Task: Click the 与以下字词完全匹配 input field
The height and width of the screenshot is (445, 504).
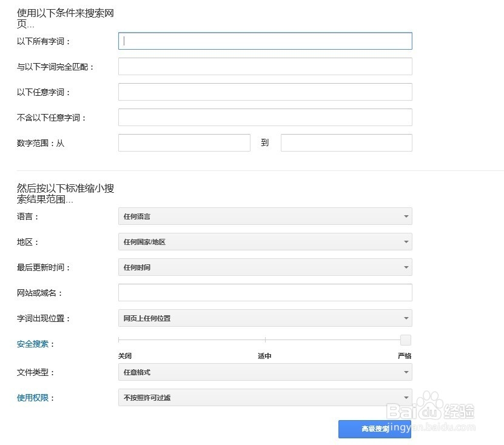Action: coord(264,66)
